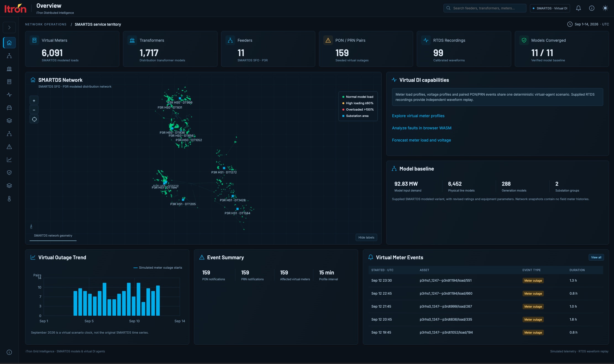Image resolution: width=614 pixels, height=364 pixels.
Task: Click asset p3rhs1_1247--p3rdt1194/load/660
Action: pos(446,294)
